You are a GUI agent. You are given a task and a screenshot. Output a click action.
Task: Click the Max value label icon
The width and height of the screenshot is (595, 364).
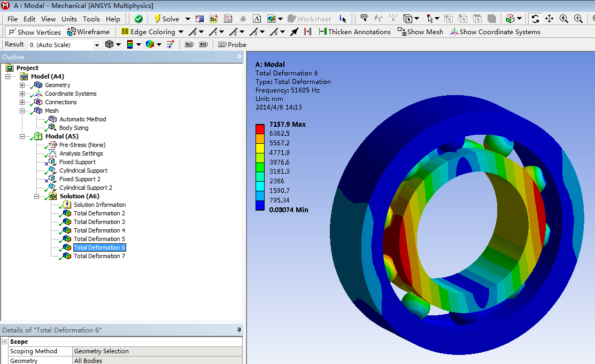(x=189, y=45)
